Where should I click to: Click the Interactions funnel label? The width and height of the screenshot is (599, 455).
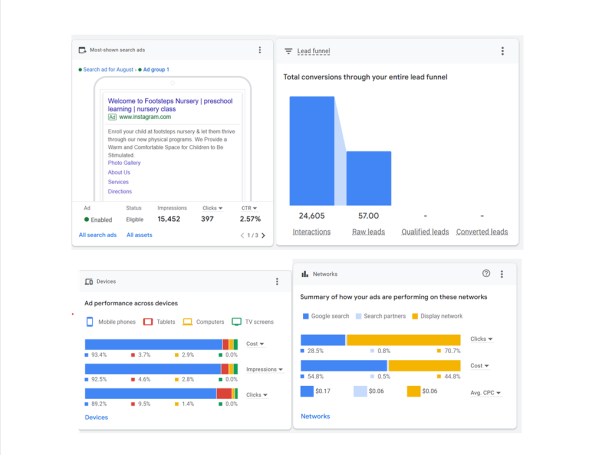311,232
